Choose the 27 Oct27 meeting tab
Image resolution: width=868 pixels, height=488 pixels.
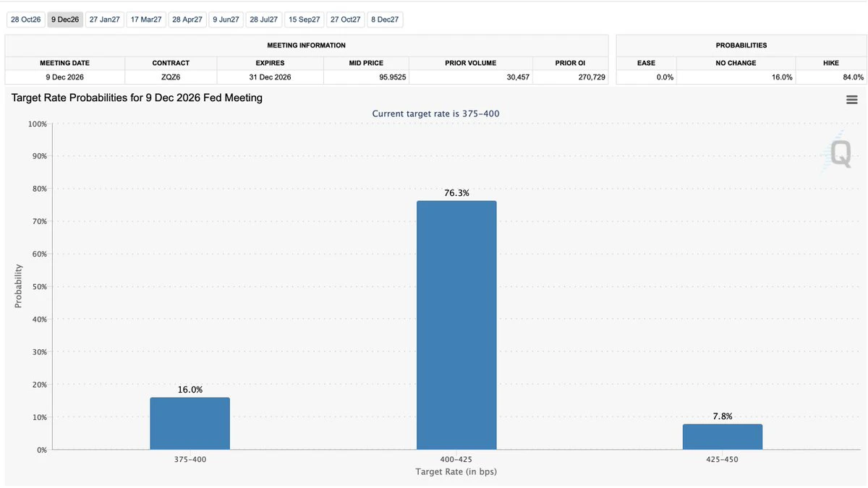coord(346,20)
